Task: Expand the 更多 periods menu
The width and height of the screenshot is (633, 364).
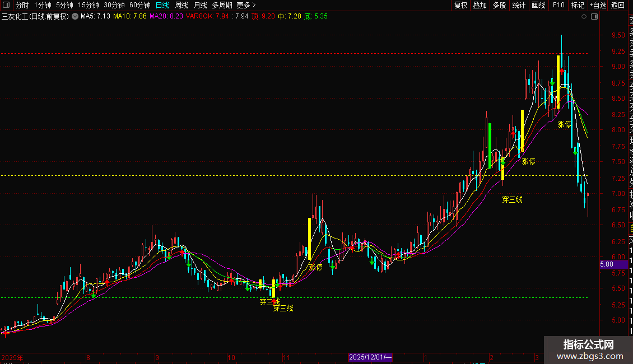Action: [x=246, y=5]
